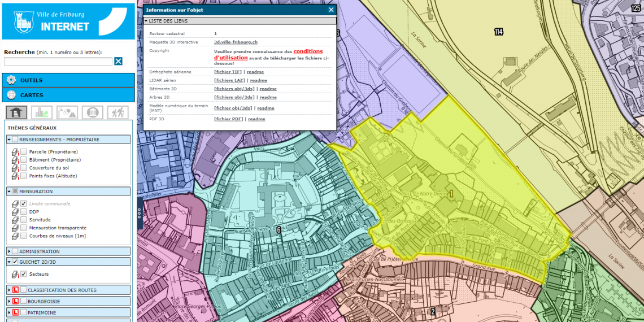Uncheck the Secteurs layer checkbox
Viewport: 644px width, 322px height.
coord(24,274)
